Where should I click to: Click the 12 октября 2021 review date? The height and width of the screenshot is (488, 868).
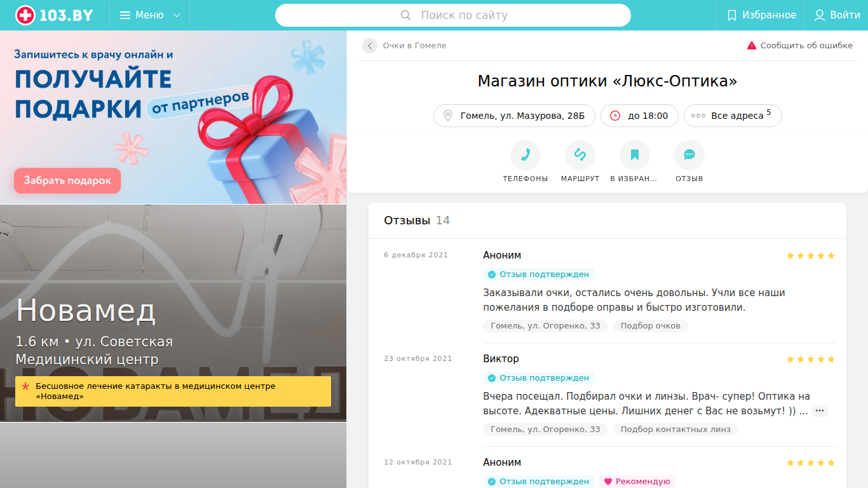pos(418,463)
